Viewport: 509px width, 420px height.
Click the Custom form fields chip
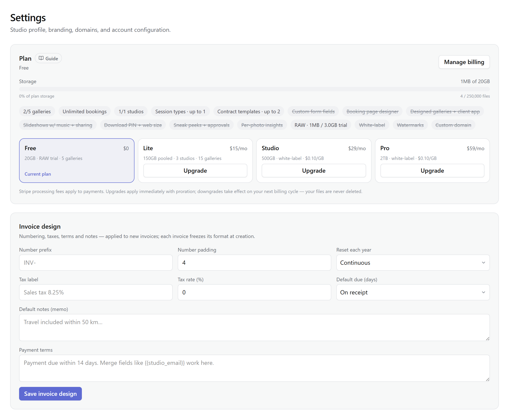313,112
